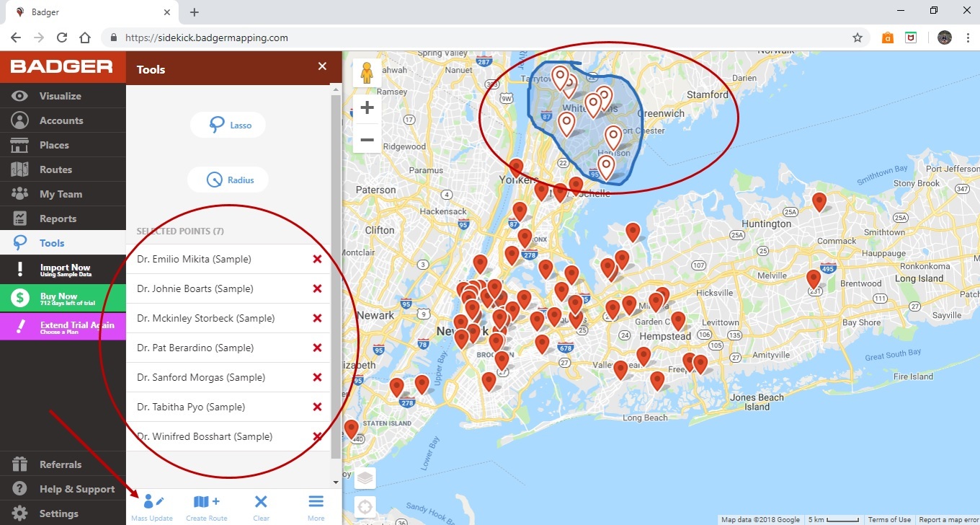Open the browser home page
This screenshot has width=980, height=525.
coord(85,37)
